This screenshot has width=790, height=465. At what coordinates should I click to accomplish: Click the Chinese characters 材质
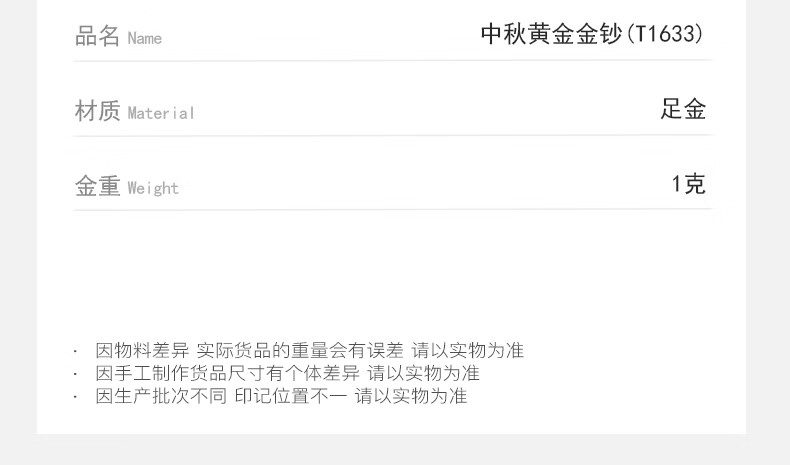[x=97, y=111]
